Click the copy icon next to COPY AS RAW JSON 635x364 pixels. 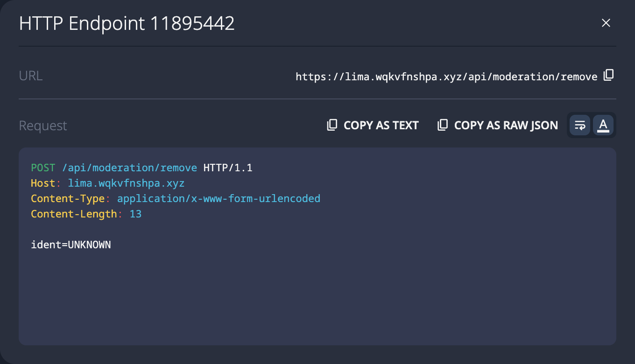(442, 125)
